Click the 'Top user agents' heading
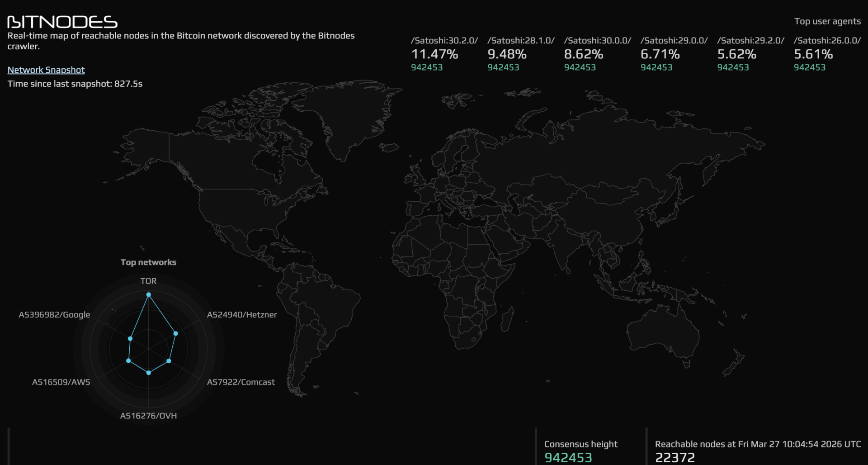The height and width of the screenshot is (465, 868). 827,21
